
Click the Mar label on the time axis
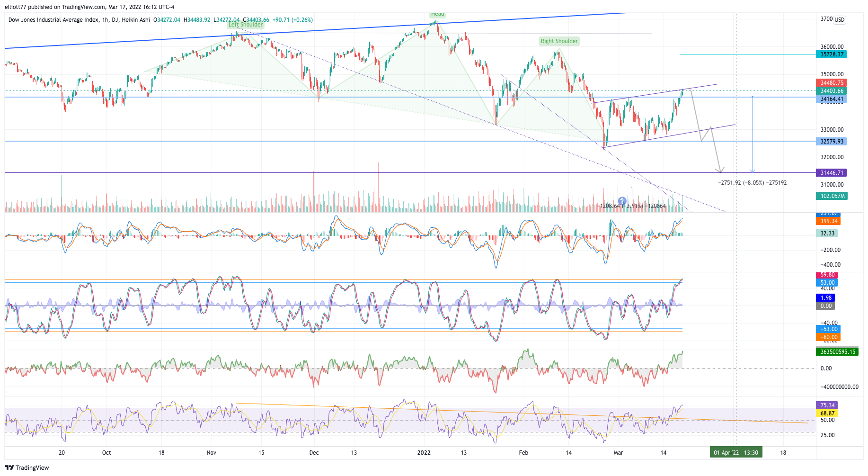(618, 453)
